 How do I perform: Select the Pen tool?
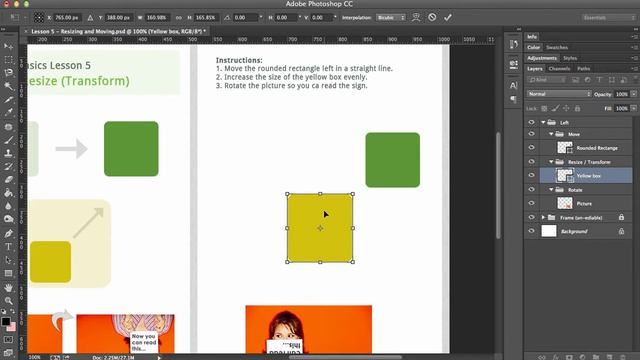coord(8,233)
